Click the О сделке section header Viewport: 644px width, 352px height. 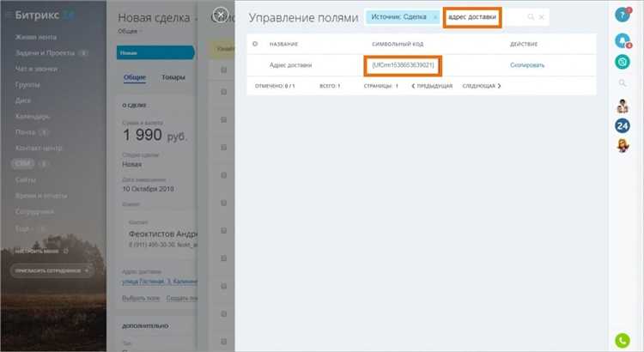tap(134, 105)
